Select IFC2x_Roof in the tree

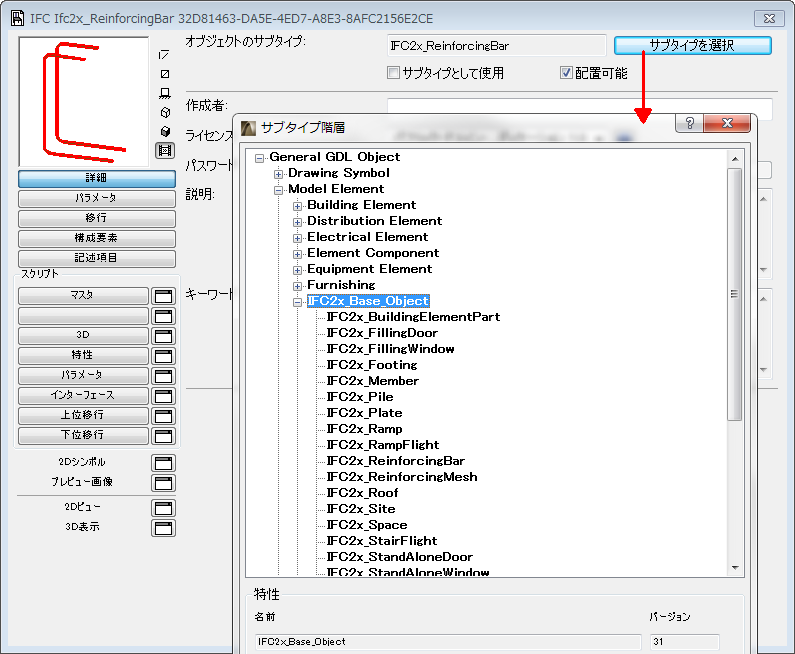(x=362, y=493)
